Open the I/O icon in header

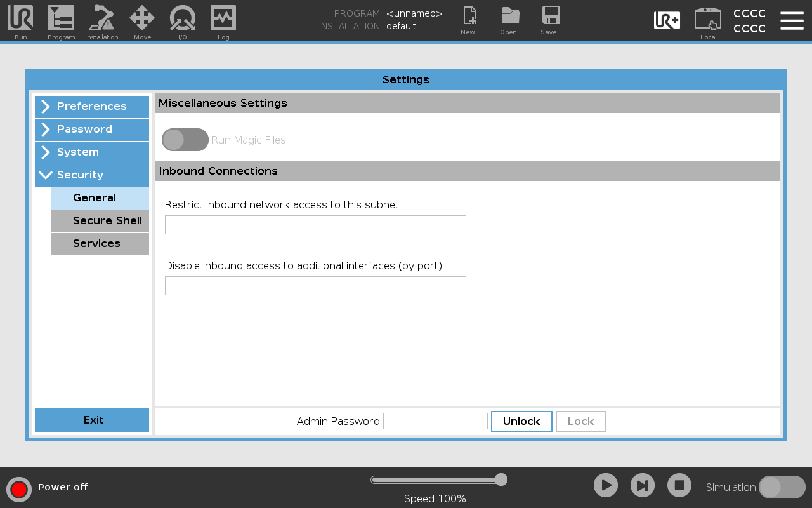point(183,19)
